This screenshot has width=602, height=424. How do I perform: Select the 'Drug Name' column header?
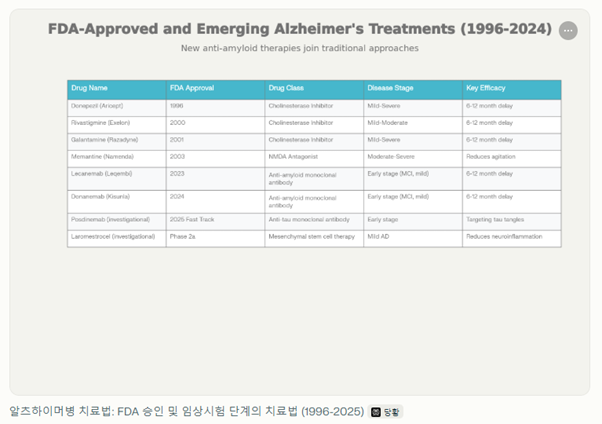point(117,90)
